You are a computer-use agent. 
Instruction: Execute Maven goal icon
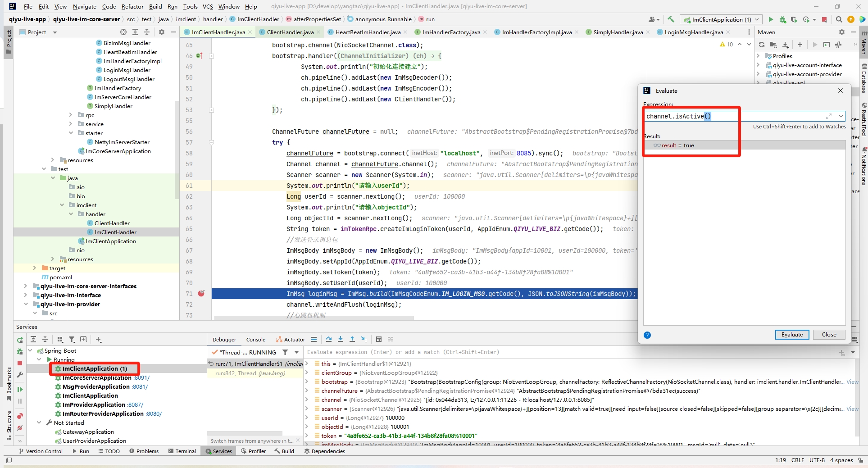826,45
